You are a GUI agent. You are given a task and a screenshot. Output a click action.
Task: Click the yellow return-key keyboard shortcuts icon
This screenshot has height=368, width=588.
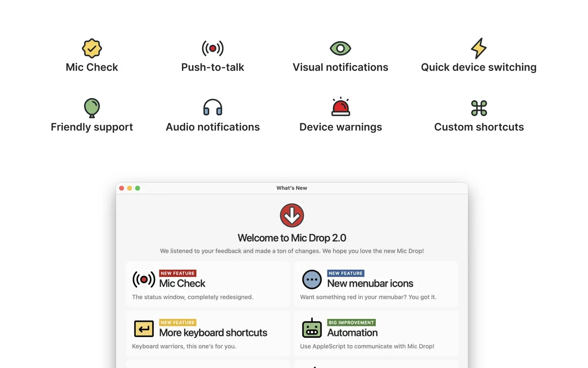pyautogui.click(x=144, y=329)
